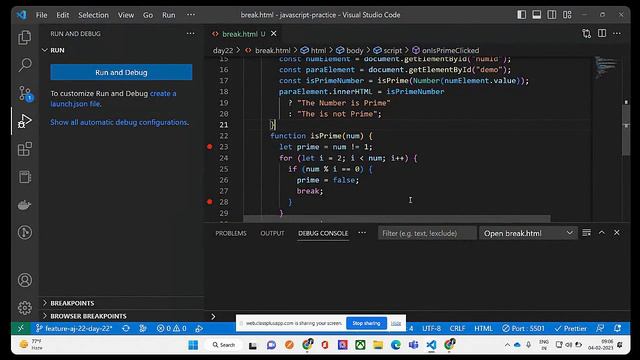The image size is (640, 360).
Task: Open panel more tabs ellipsis
Action: [362, 233]
